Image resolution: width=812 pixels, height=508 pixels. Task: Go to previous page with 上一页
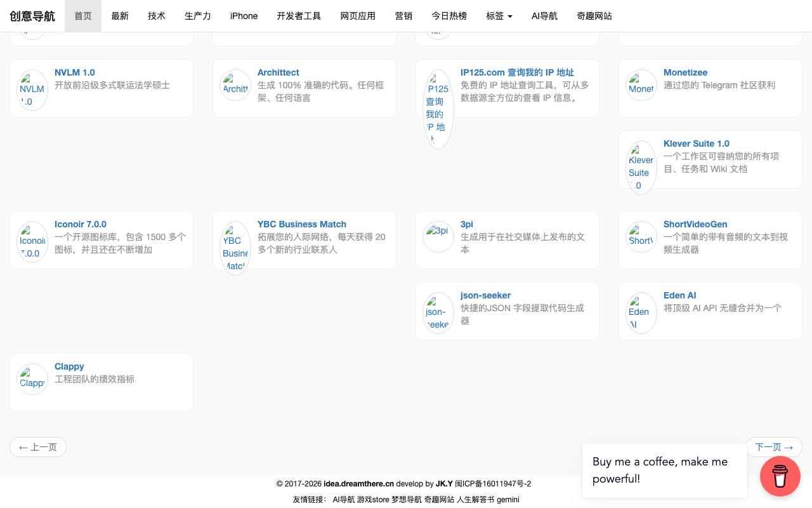click(38, 447)
